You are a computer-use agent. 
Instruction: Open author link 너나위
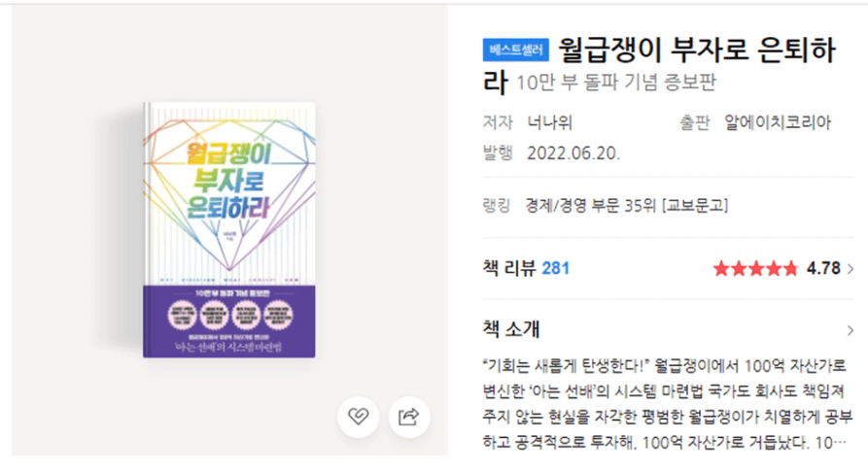[x=550, y=122]
